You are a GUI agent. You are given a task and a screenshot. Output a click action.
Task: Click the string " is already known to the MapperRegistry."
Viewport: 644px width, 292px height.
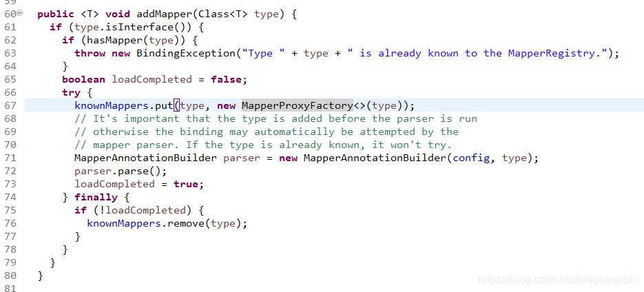click(x=477, y=54)
